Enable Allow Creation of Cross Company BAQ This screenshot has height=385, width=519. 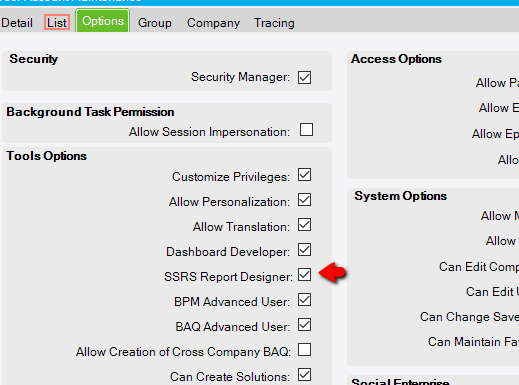305,350
